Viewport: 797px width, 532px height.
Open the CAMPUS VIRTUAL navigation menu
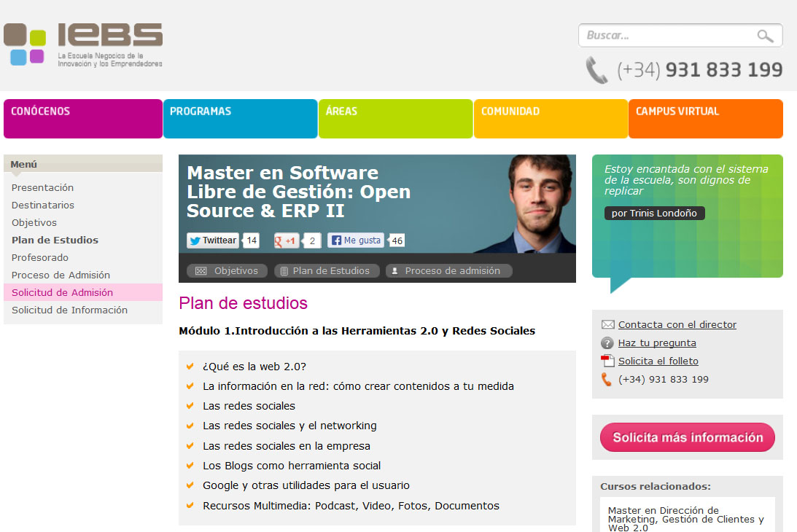coord(706,119)
